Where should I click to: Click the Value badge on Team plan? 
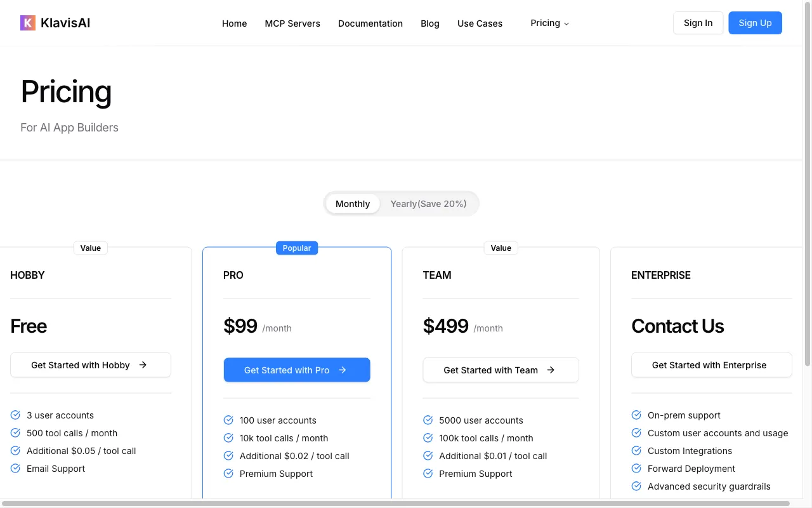[501, 248]
